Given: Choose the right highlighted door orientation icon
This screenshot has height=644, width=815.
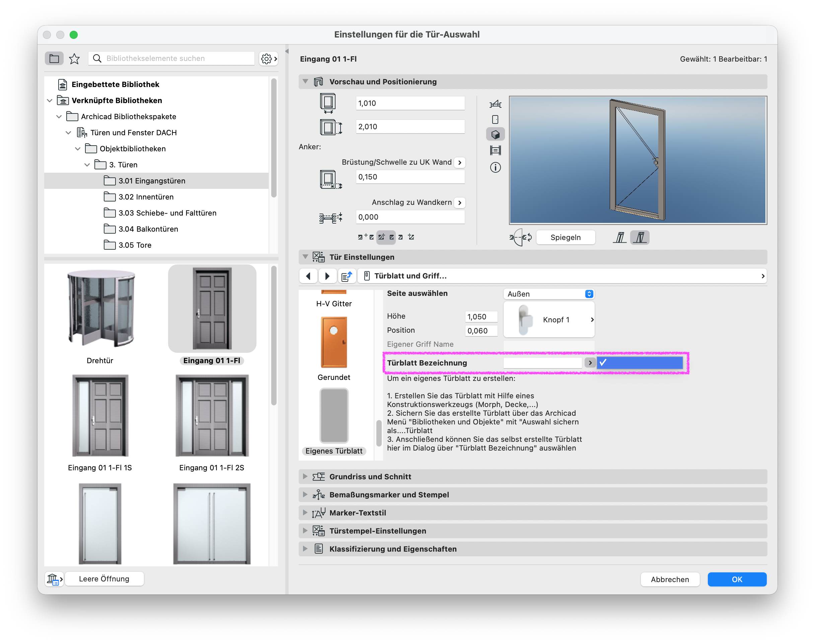Looking at the screenshot, I should [640, 238].
